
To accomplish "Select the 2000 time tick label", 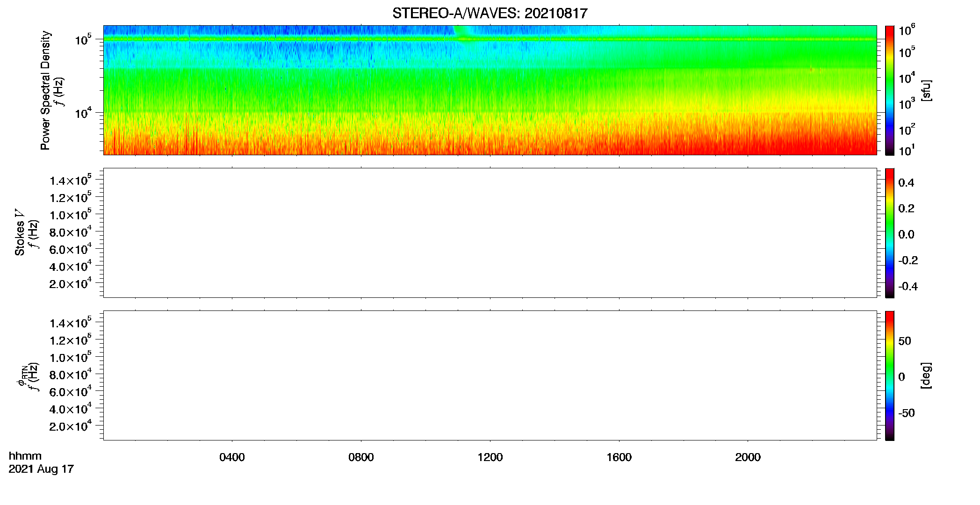I will [x=748, y=457].
